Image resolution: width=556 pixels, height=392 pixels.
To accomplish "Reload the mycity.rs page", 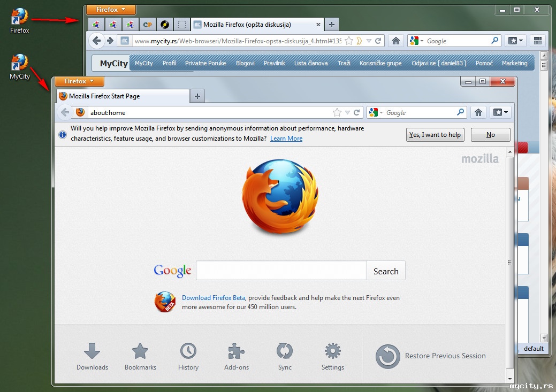I will (x=378, y=41).
